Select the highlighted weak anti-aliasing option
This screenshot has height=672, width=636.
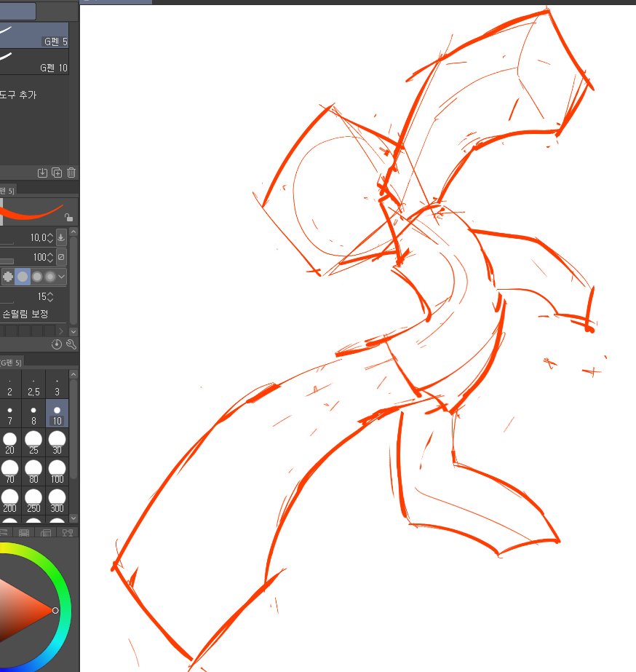click(x=23, y=277)
